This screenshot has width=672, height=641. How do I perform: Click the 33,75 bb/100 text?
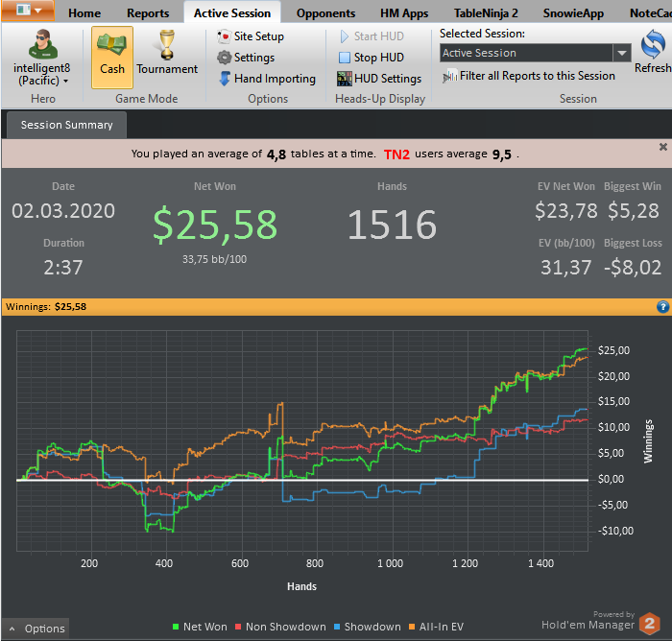pyautogui.click(x=214, y=259)
